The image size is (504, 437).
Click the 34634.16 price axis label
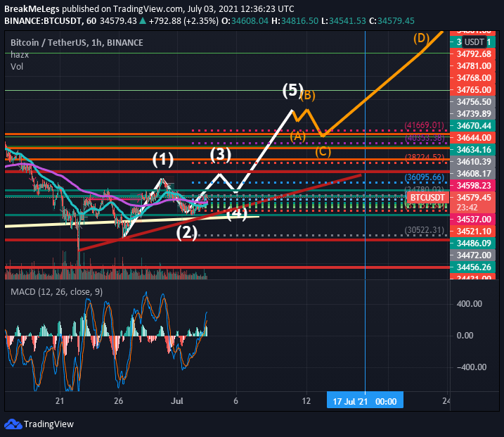point(474,150)
